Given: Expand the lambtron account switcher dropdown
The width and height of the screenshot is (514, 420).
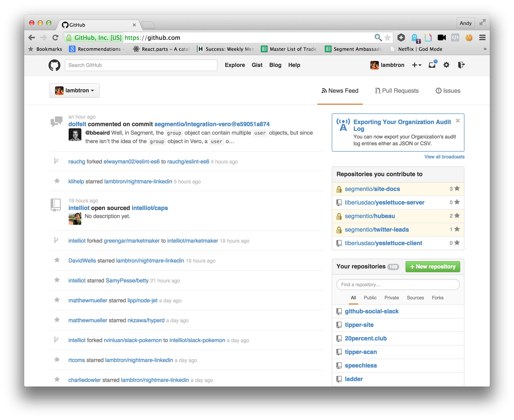Looking at the screenshot, I should pyautogui.click(x=75, y=90).
